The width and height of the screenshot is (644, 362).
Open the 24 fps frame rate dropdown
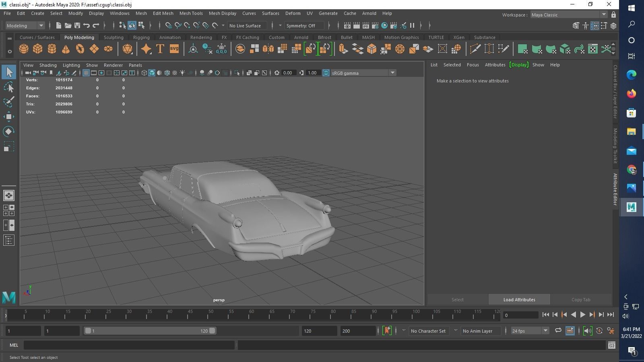click(x=530, y=331)
